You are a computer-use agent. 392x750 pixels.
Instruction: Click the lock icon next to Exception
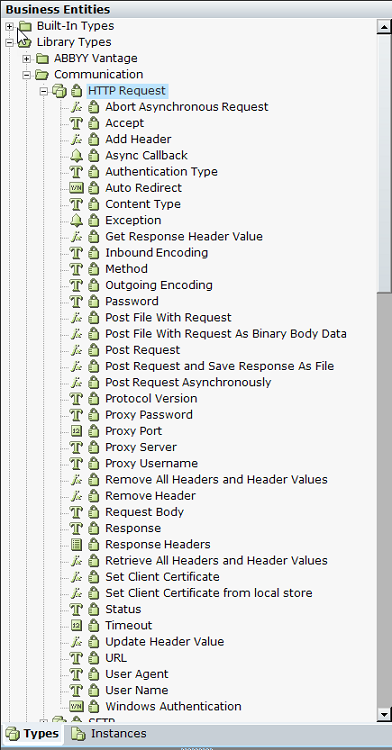[x=94, y=221]
